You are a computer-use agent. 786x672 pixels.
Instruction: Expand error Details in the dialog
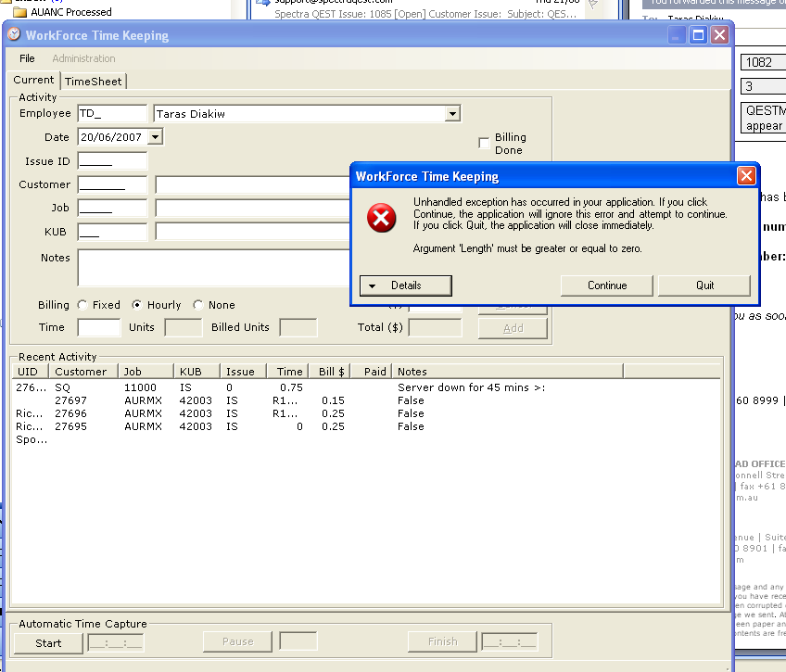point(405,285)
